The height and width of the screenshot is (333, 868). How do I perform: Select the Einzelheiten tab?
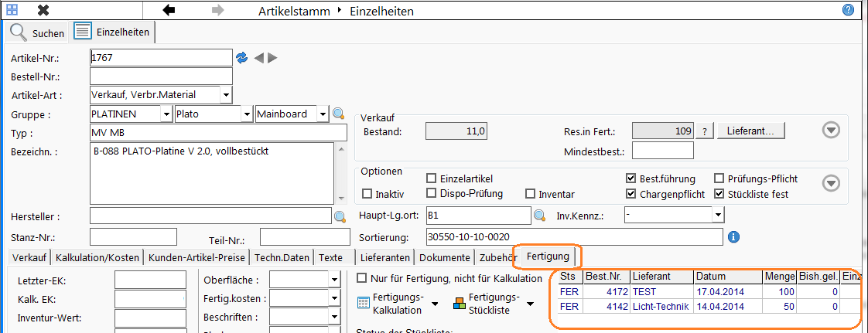pyautogui.click(x=113, y=32)
